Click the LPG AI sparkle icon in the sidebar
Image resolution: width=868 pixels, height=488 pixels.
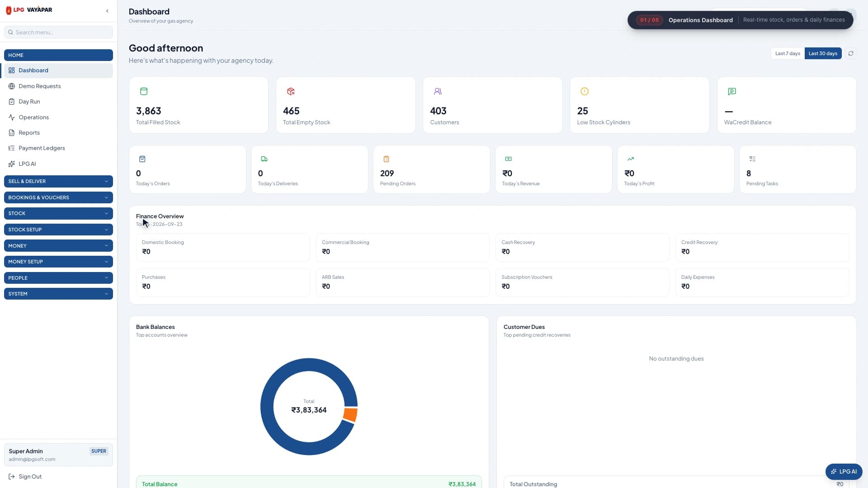coord(12,164)
